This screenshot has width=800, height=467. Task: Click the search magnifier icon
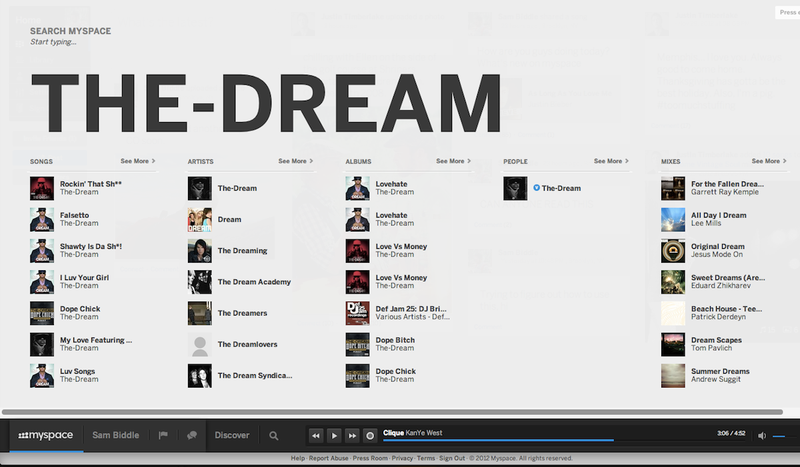273,435
